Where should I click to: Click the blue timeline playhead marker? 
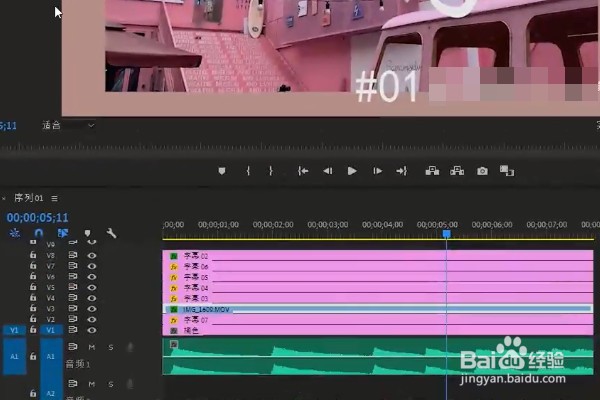point(447,233)
